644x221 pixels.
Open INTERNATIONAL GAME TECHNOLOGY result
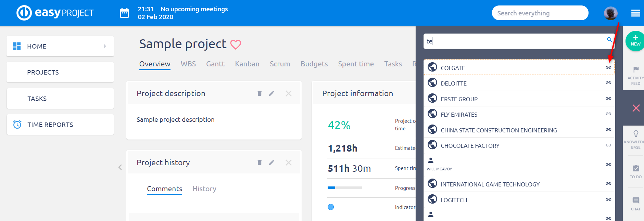519,184
